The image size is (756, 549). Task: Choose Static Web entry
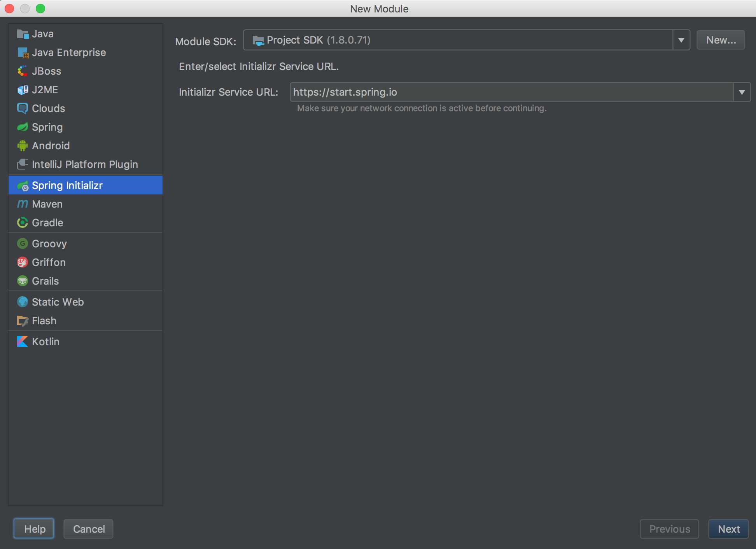click(86, 302)
